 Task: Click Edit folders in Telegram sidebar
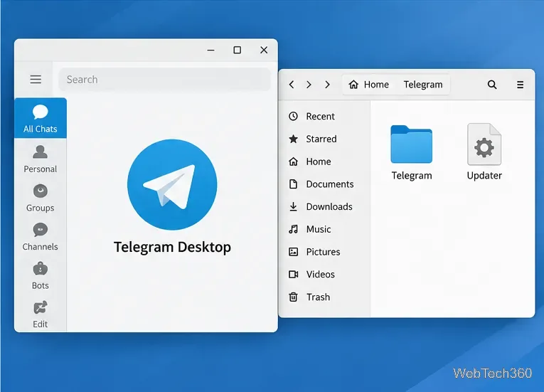pos(41,314)
